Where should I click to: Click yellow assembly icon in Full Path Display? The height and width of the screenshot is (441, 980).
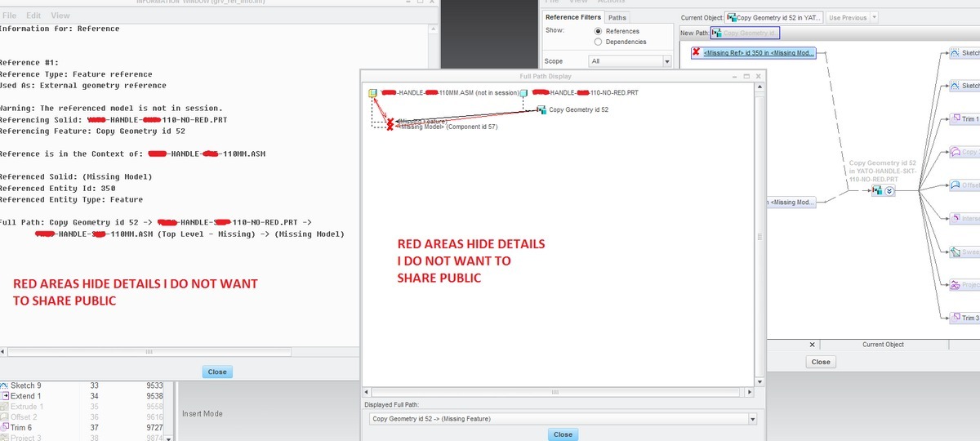pyautogui.click(x=372, y=93)
